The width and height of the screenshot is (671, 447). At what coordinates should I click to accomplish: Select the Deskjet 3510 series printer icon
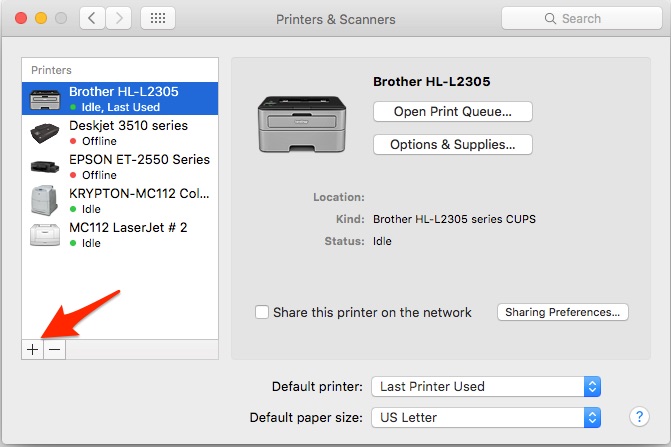point(45,133)
